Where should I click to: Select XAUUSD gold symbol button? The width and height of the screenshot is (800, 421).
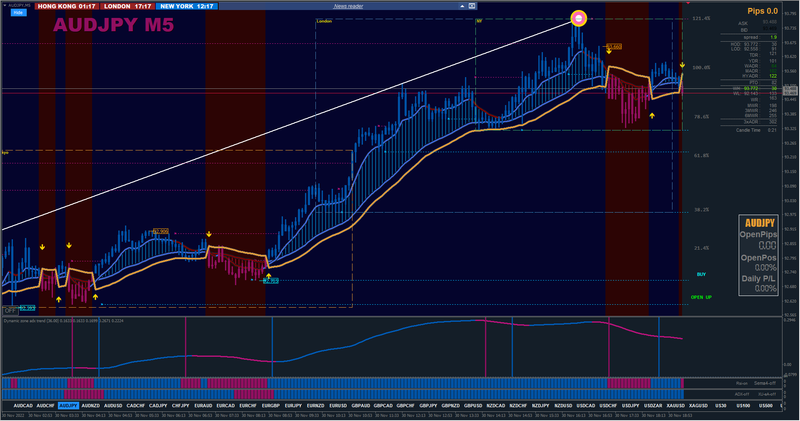tap(676, 406)
